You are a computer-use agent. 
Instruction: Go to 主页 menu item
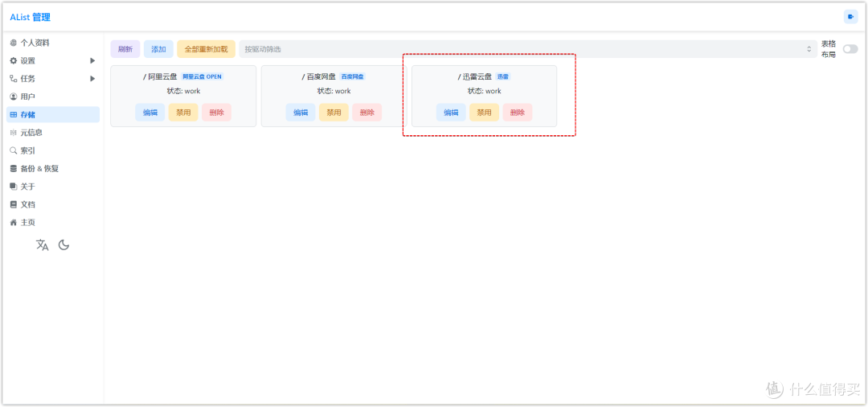point(53,223)
